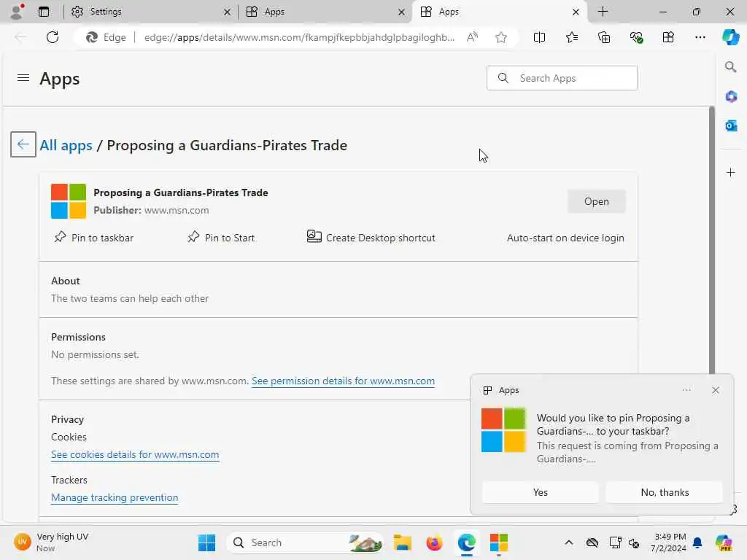Click the app's four-color tile logo
The image size is (747, 560).
pyautogui.click(x=69, y=201)
